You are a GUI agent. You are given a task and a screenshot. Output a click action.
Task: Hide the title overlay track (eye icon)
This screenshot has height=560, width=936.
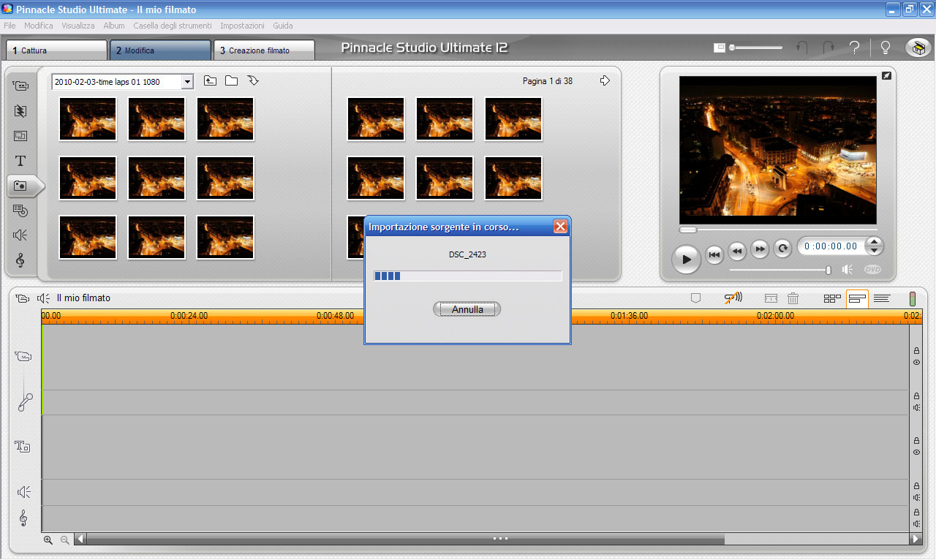point(916,452)
